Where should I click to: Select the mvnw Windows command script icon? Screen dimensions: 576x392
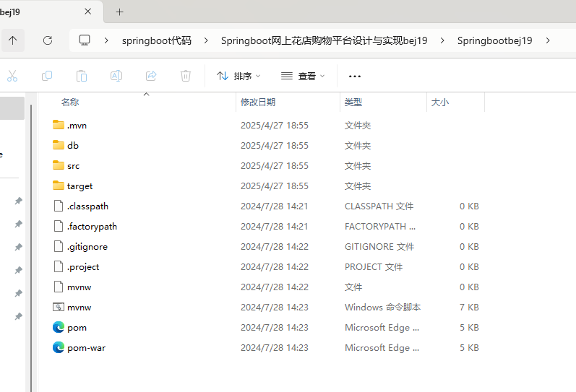[59, 307]
